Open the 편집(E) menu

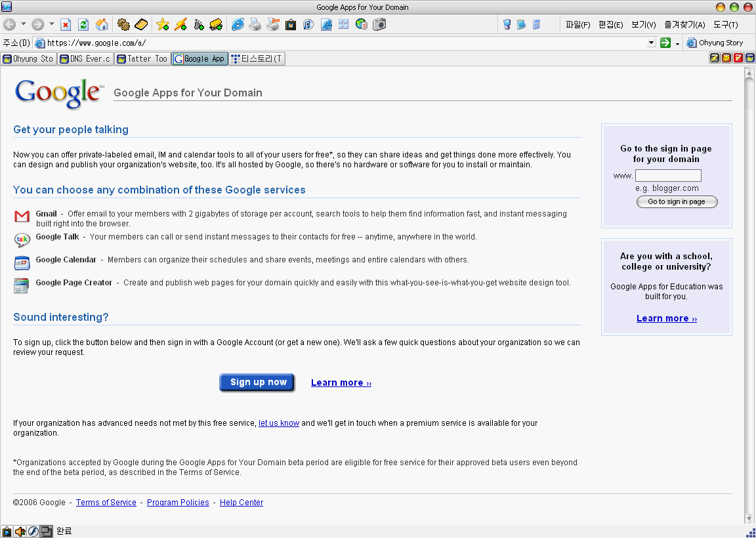pyautogui.click(x=610, y=25)
